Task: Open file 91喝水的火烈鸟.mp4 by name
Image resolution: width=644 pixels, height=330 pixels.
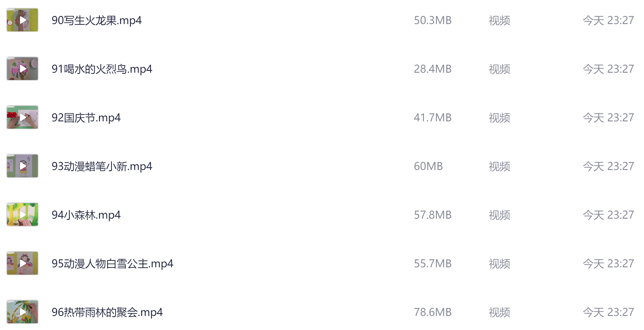Action: pos(102,69)
